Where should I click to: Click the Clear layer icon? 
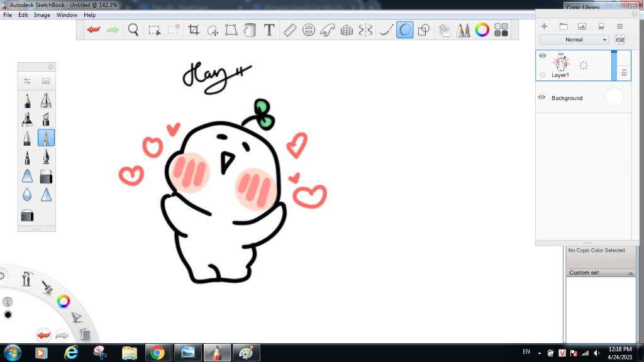601,26
